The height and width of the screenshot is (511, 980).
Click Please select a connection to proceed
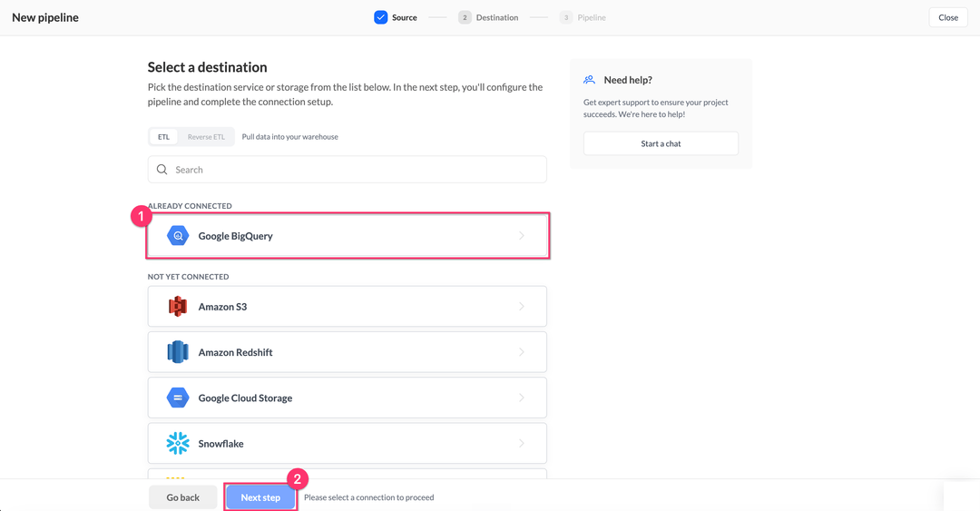tap(368, 497)
